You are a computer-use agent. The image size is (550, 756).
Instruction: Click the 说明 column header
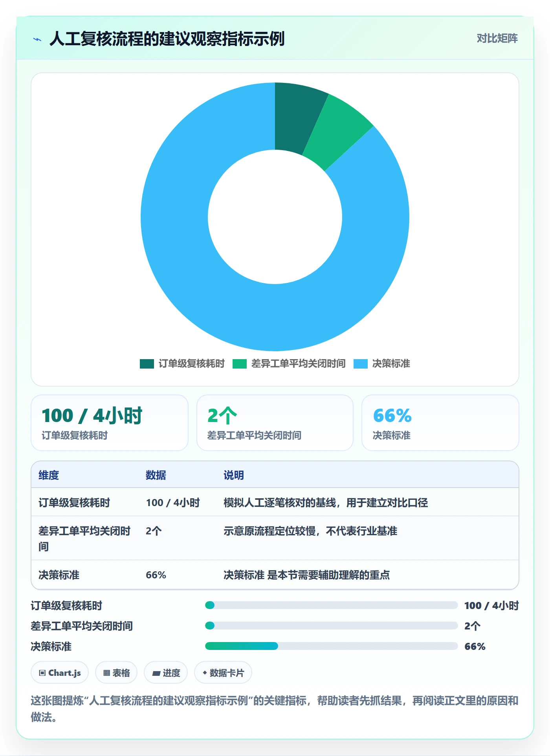234,475
